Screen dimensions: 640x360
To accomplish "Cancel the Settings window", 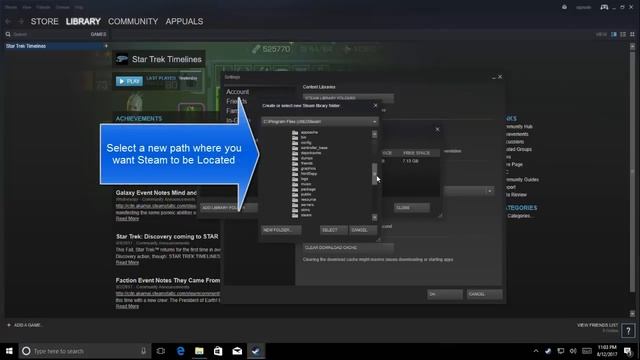I will tap(484, 294).
